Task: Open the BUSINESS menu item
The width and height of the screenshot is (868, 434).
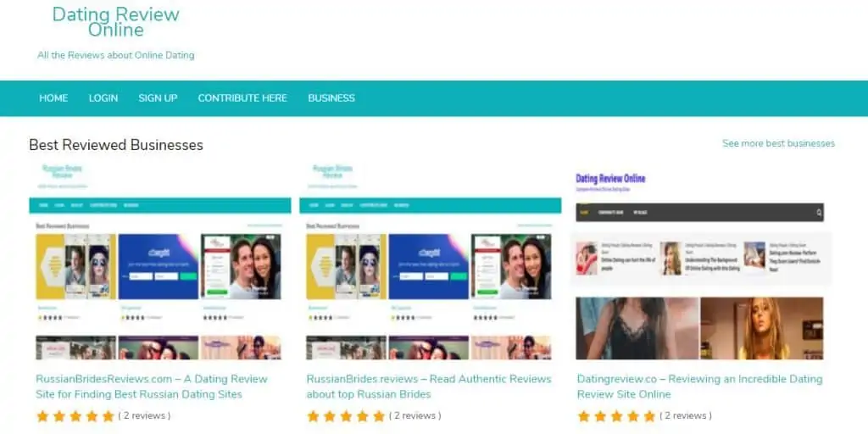Action: [x=331, y=98]
